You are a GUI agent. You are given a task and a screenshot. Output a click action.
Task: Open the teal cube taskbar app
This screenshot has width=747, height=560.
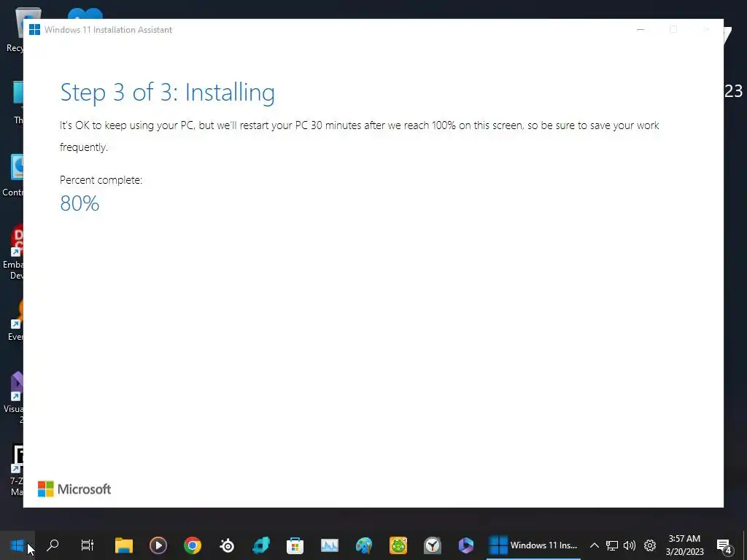pos(261,545)
